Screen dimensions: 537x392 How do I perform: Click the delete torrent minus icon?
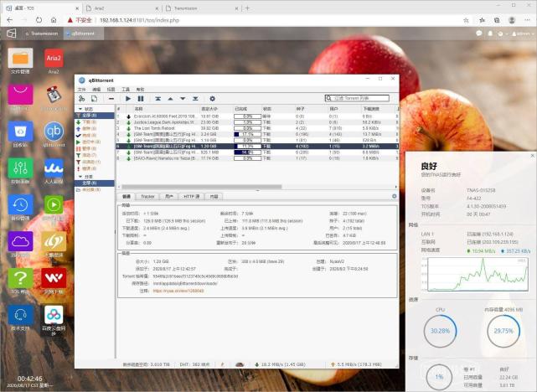point(111,99)
